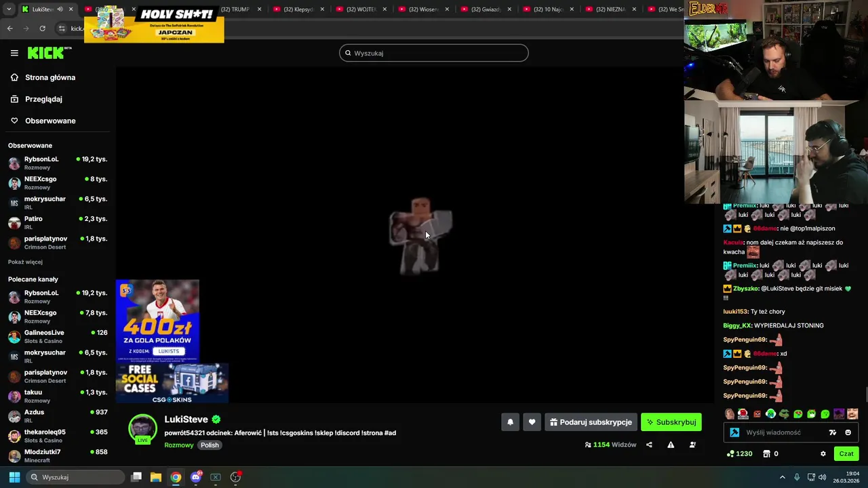868x488 pixels.
Task: Click the Zbyszko username in chat
Action: [x=745, y=289]
